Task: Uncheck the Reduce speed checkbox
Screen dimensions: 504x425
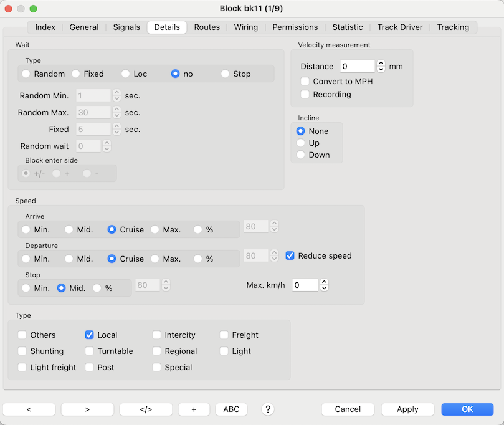Action: pos(290,256)
